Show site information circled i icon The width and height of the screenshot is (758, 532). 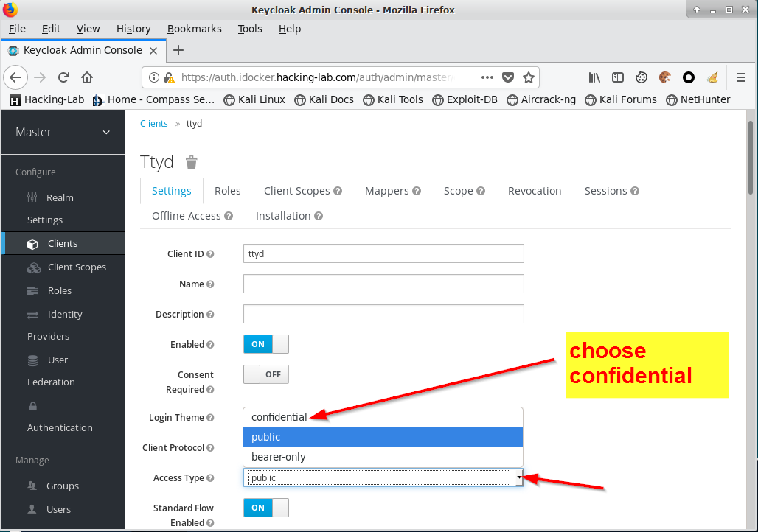(153, 77)
